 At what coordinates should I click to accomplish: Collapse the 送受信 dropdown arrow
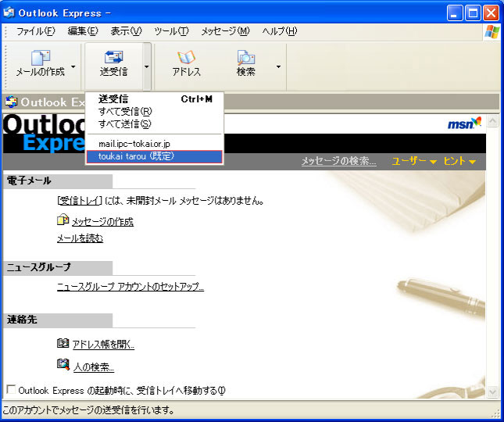click(x=146, y=66)
